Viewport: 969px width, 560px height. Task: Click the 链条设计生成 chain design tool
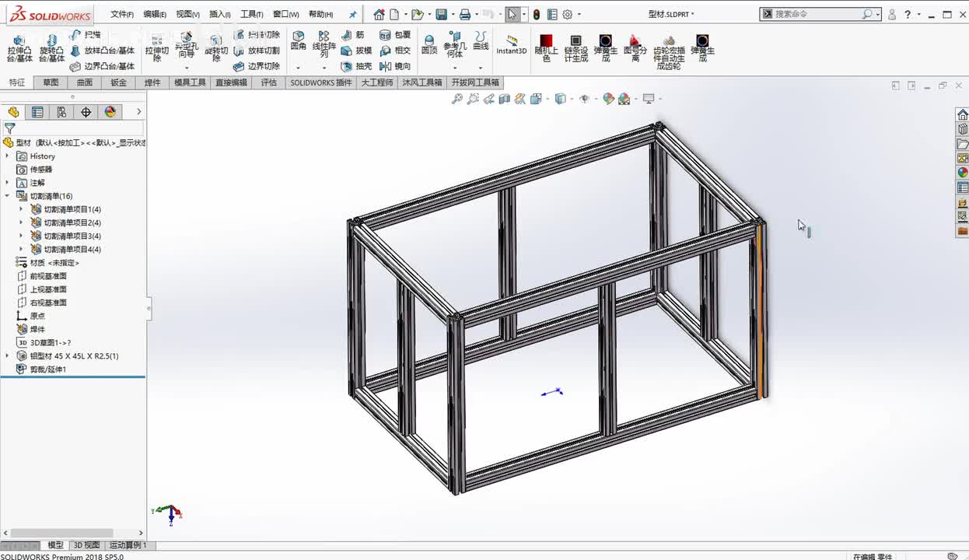575,48
